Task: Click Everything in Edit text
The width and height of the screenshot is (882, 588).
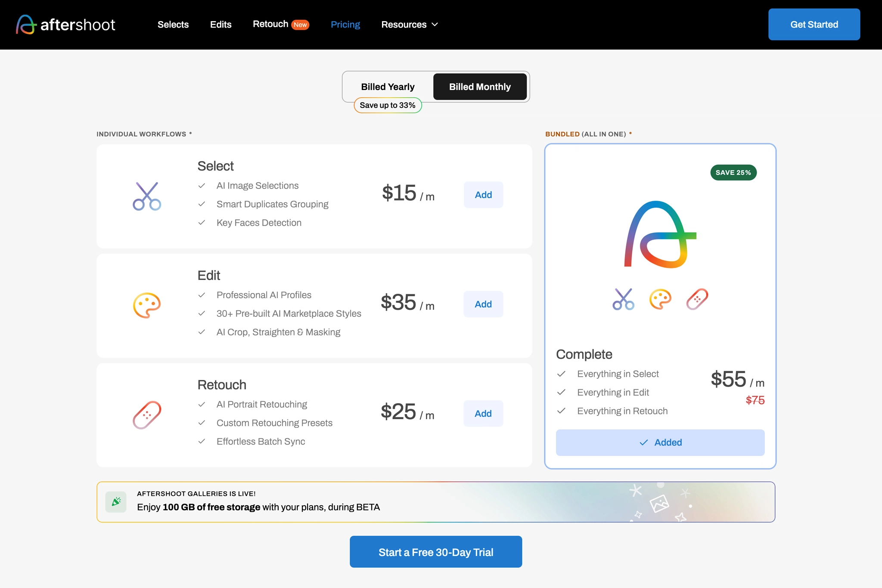Action: coord(613,392)
